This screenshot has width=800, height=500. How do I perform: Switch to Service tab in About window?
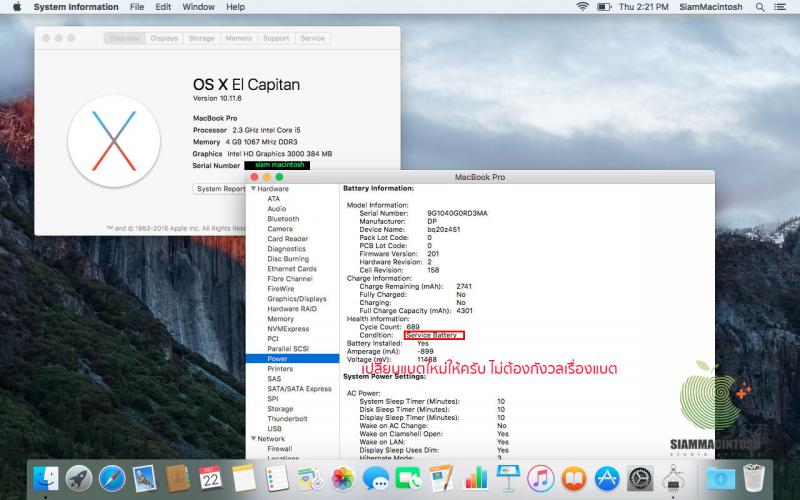pos(313,38)
